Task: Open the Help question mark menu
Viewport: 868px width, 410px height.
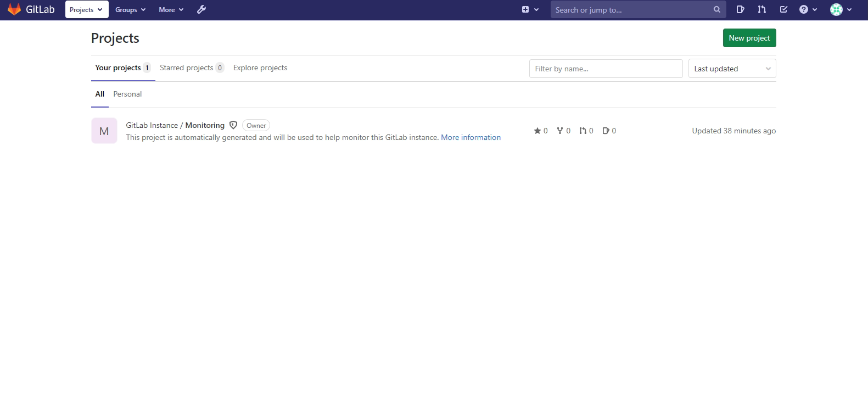Action: pyautogui.click(x=808, y=9)
